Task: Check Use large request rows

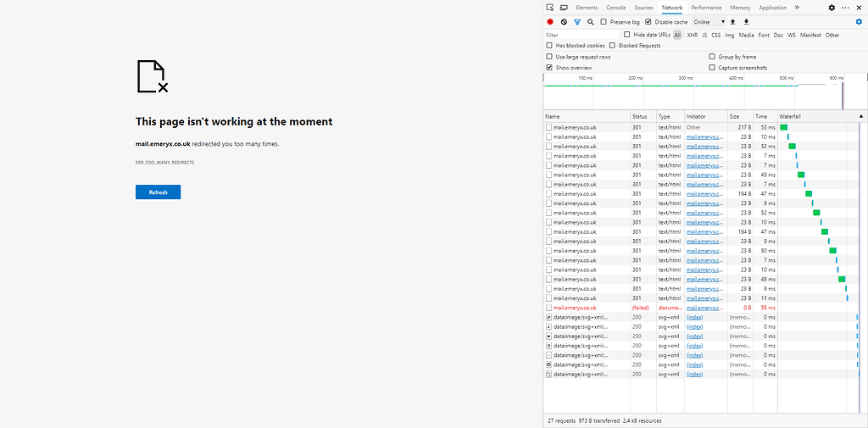Action: pos(549,57)
